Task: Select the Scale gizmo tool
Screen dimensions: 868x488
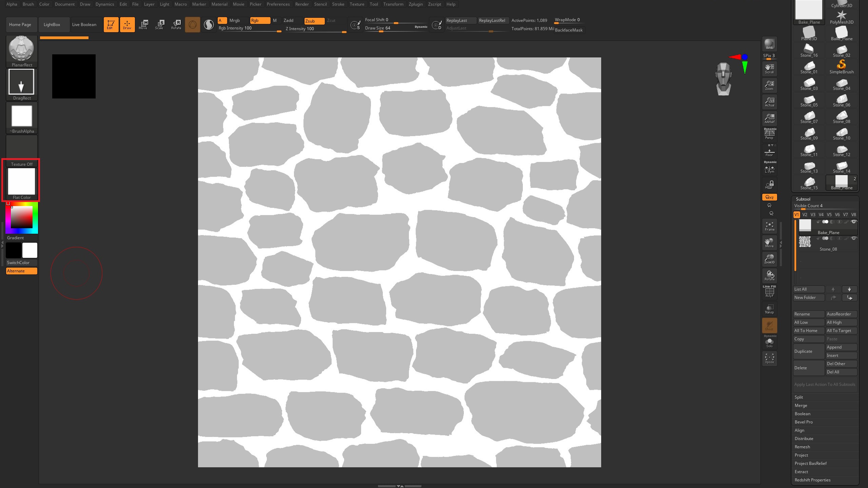Action: pos(159,24)
